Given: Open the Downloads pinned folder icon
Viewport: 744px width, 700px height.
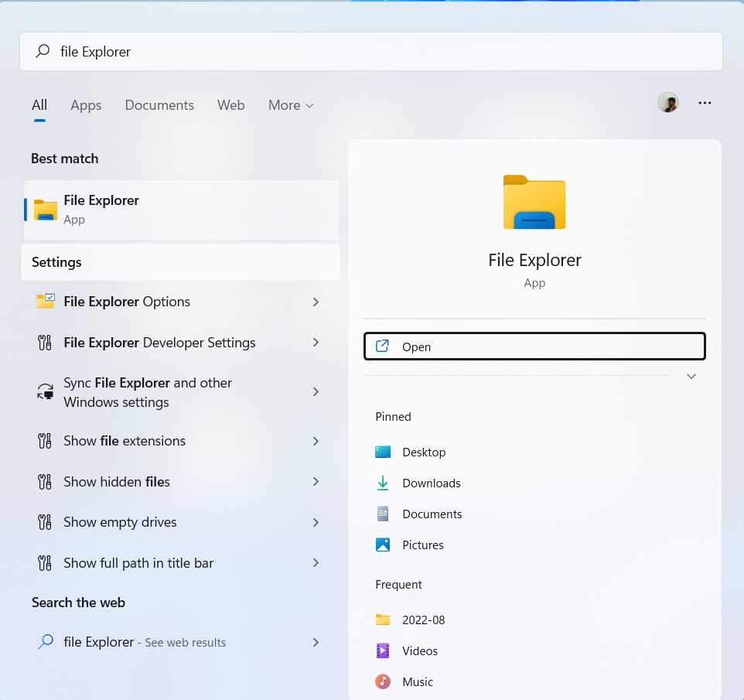Looking at the screenshot, I should coord(383,483).
